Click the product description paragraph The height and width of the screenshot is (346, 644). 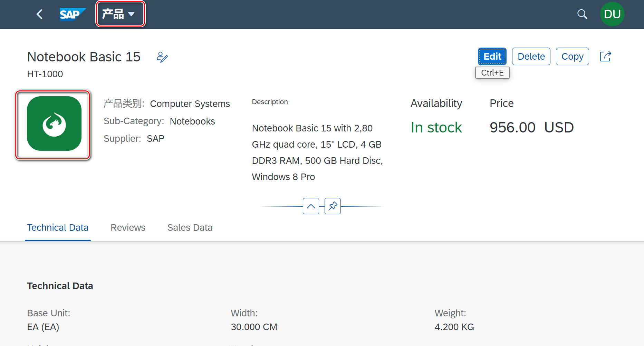pyautogui.click(x=317, y=152)
